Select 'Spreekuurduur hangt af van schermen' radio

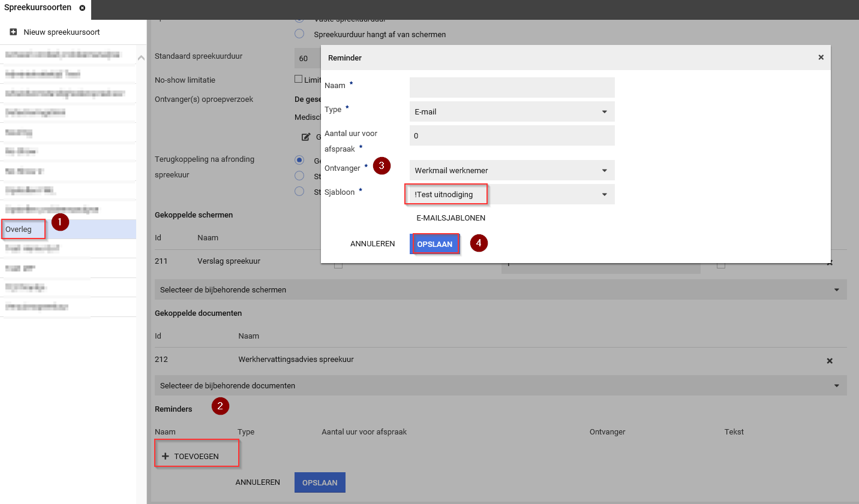click(x=299, y=34)
